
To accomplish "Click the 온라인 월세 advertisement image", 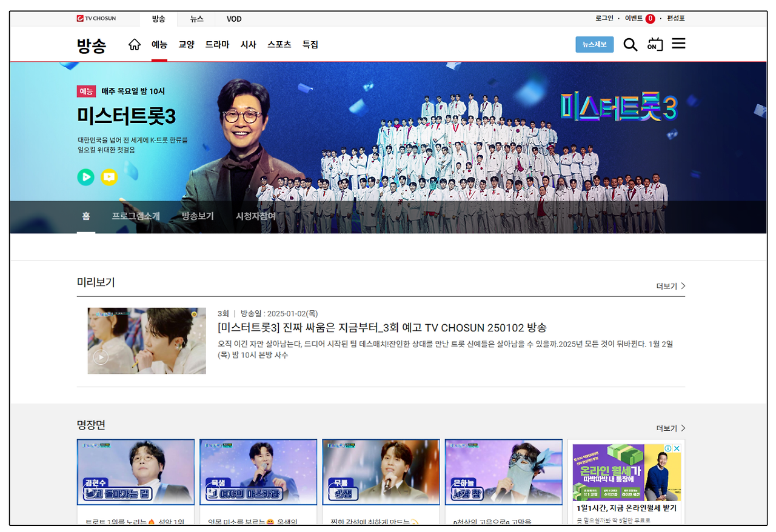I will pyautogui.click(x=627, y=473).
